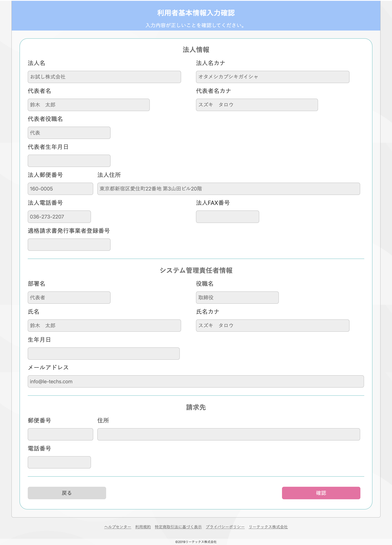Image resolution: width=392 pixels, height=545 pixels.
Task: Click the 部署名 field showing 代表者
Action: [69, 297]
